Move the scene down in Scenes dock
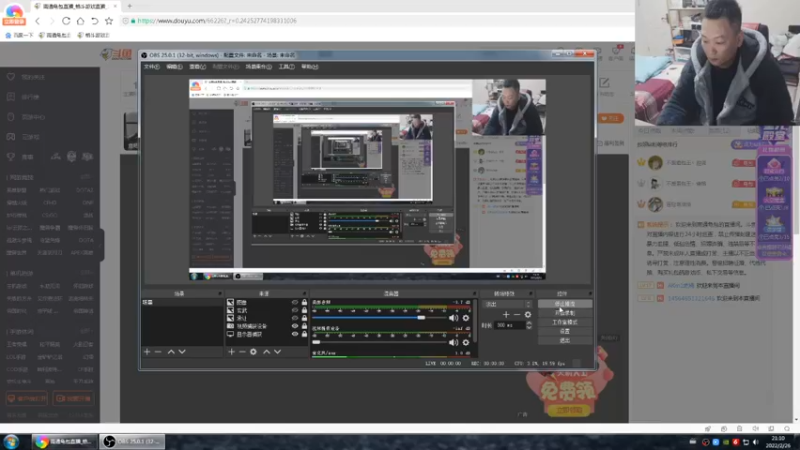 click(x=182, y=352)
